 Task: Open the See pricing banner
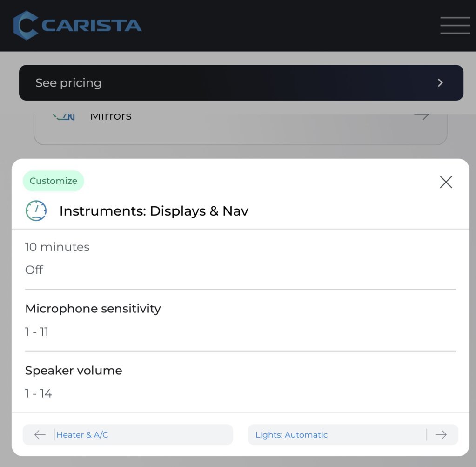point(241,82)
